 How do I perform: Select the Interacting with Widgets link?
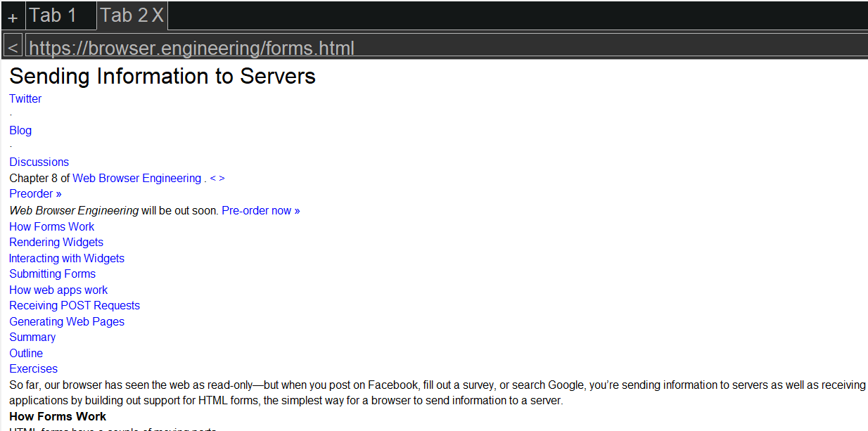click(x=66, y=258)
